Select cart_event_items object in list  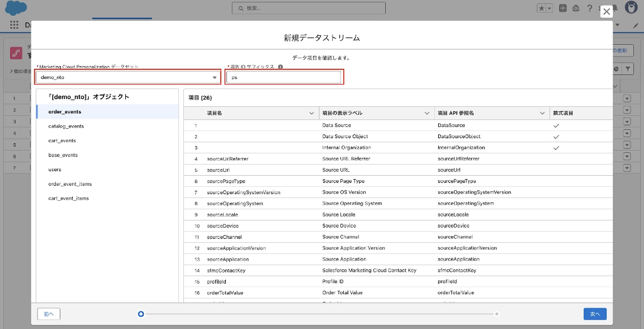68,199
